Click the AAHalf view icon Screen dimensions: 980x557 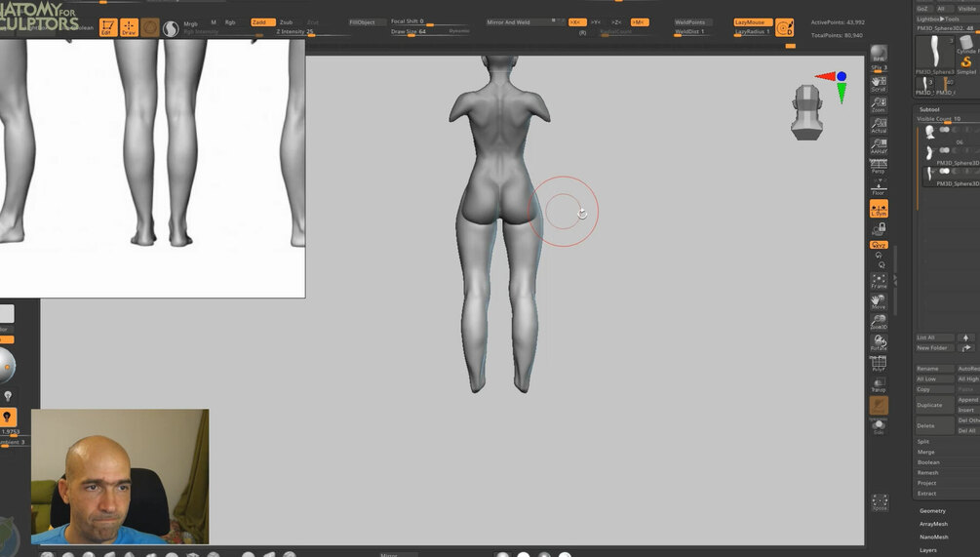point(879,145)
